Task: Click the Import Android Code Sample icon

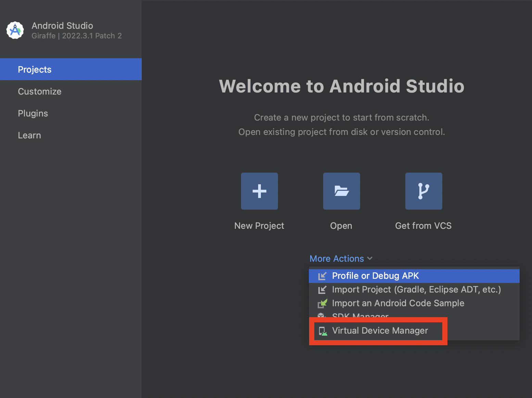Action: 322,303
